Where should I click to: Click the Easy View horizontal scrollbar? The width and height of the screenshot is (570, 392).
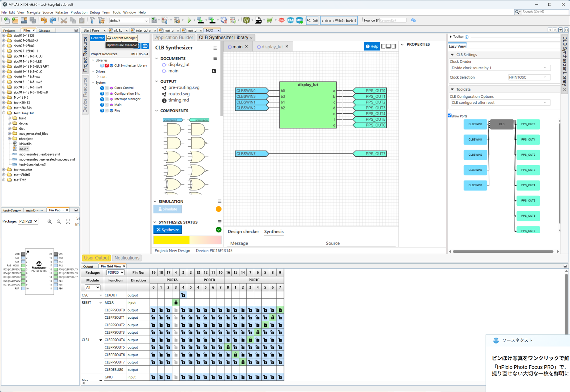[503, 252]
